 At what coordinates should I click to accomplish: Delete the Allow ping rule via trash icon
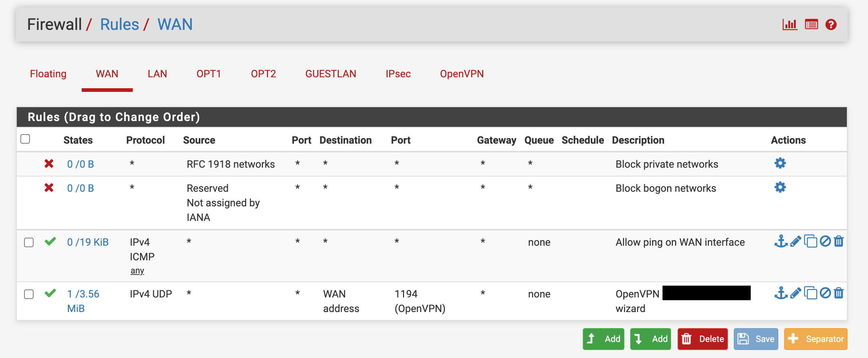(x=839, y=241)
